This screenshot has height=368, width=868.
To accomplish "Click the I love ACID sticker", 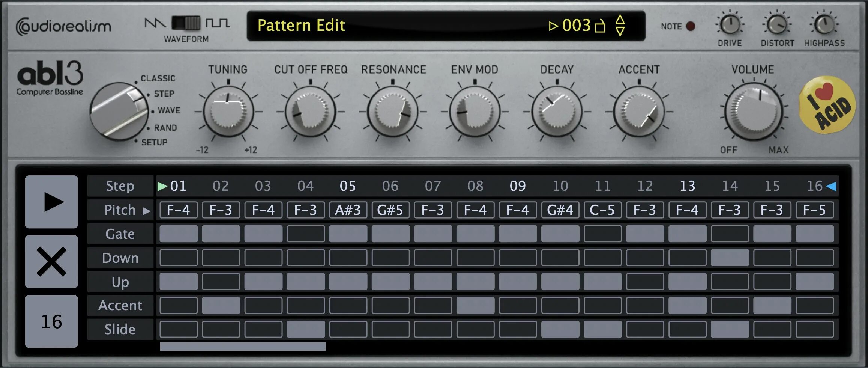I will coord(827,105).
